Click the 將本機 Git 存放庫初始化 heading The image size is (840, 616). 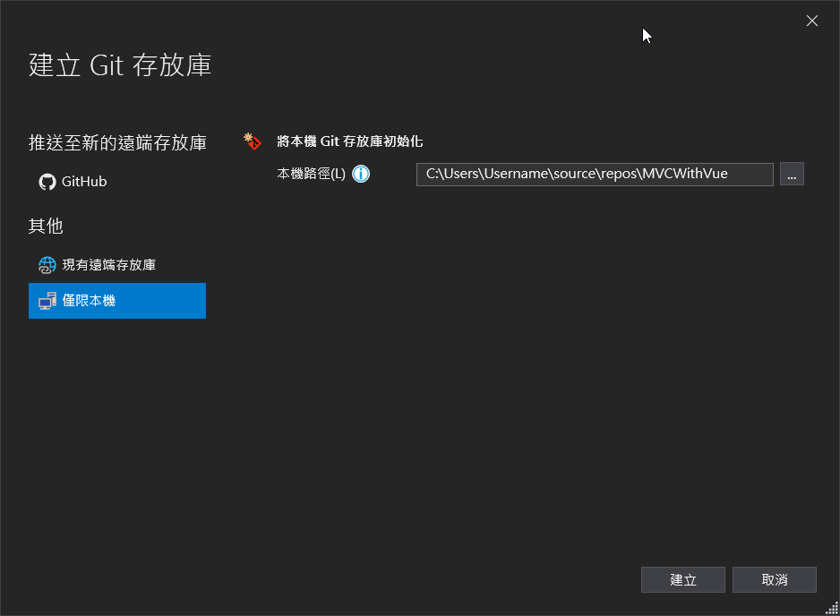(349, 141)
